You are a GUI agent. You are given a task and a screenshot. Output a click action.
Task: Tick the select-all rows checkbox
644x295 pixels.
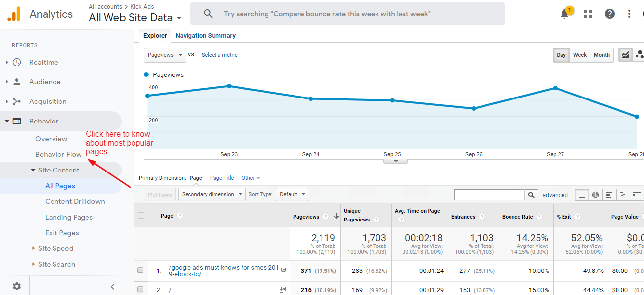[141, 215]
